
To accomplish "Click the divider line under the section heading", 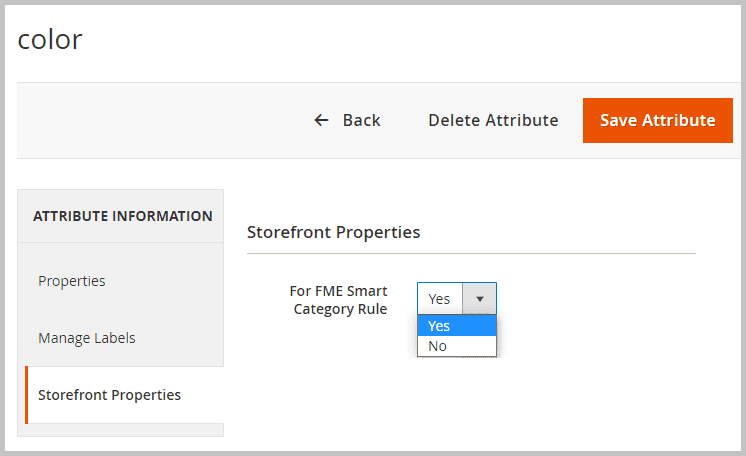I will [x=470, y=254].
